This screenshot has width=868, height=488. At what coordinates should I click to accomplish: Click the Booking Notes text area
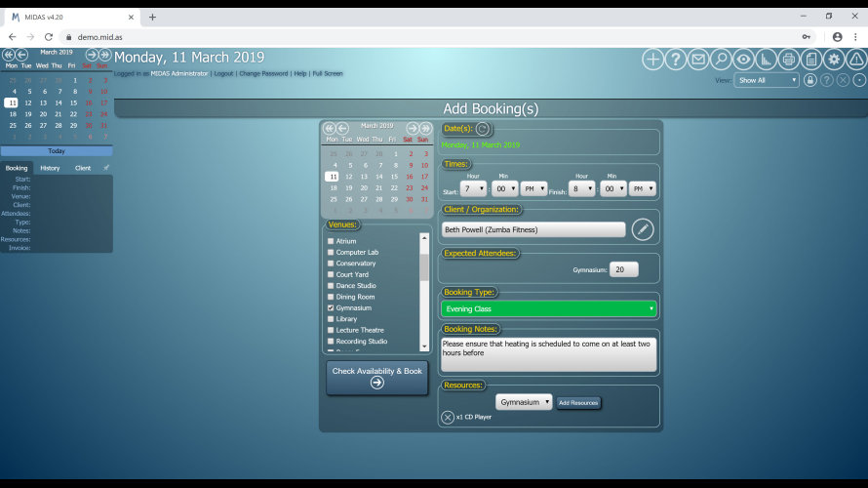click(548, 354)
